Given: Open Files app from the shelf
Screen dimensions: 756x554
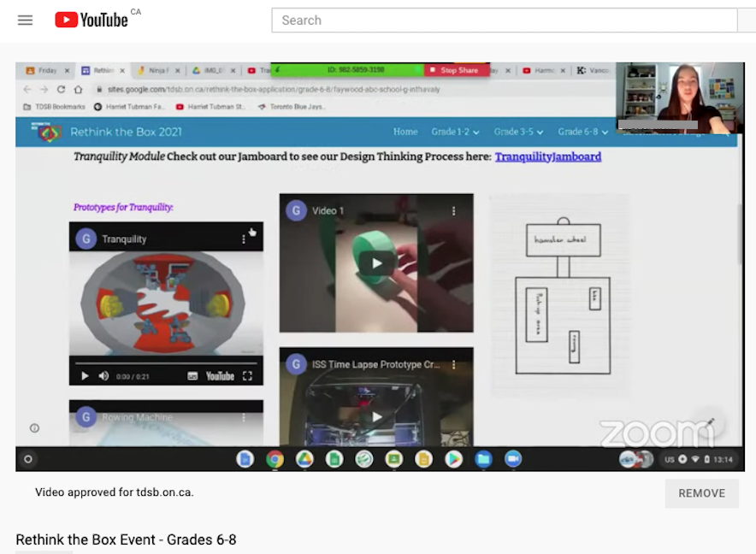Looking at the screenshot, I should coord(483,459).
